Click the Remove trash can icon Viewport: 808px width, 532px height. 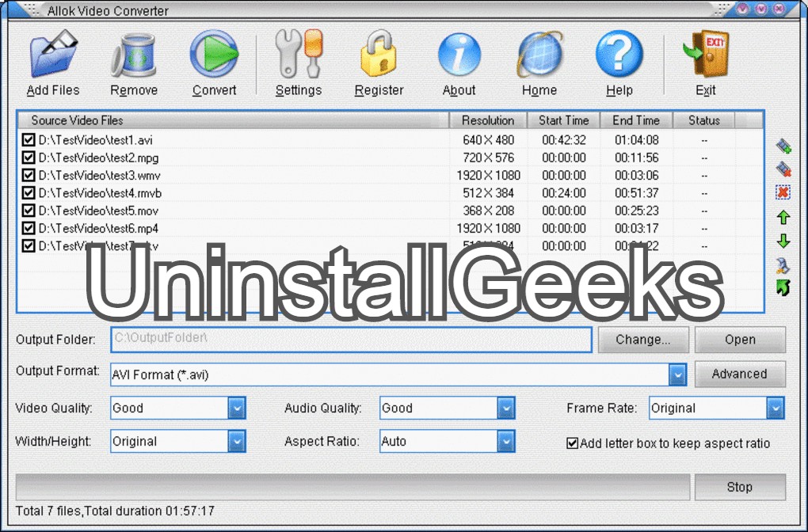coord(133,55)
